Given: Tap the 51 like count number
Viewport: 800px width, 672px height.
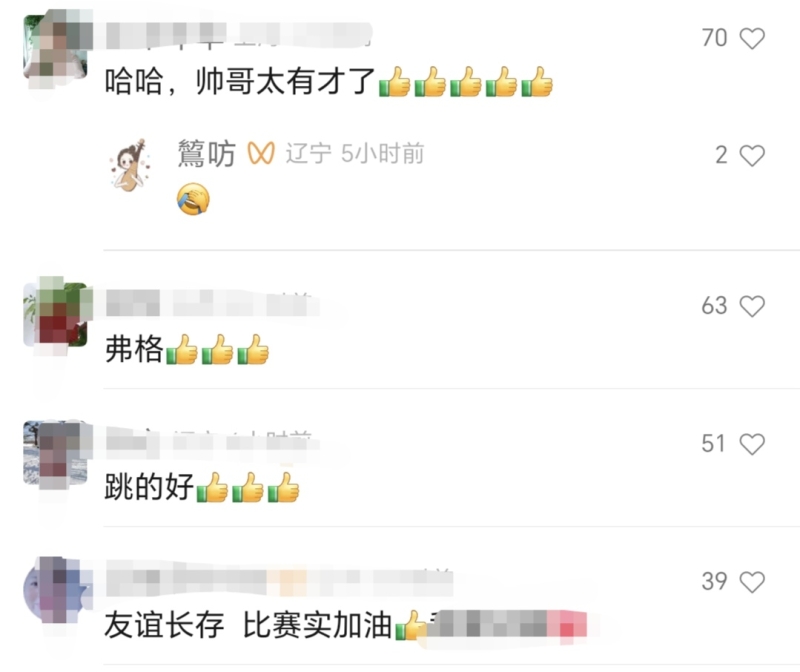Looking at the screenshot, I should click(713, 444).
